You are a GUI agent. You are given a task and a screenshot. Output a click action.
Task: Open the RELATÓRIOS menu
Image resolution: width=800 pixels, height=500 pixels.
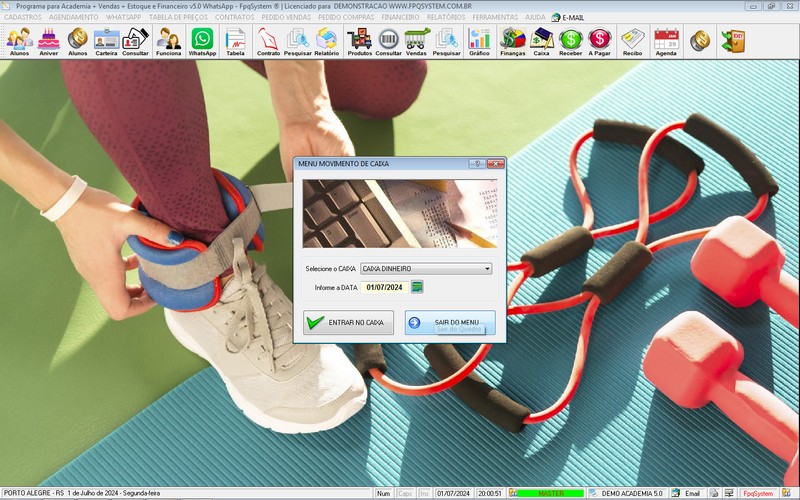click(446, 17)
